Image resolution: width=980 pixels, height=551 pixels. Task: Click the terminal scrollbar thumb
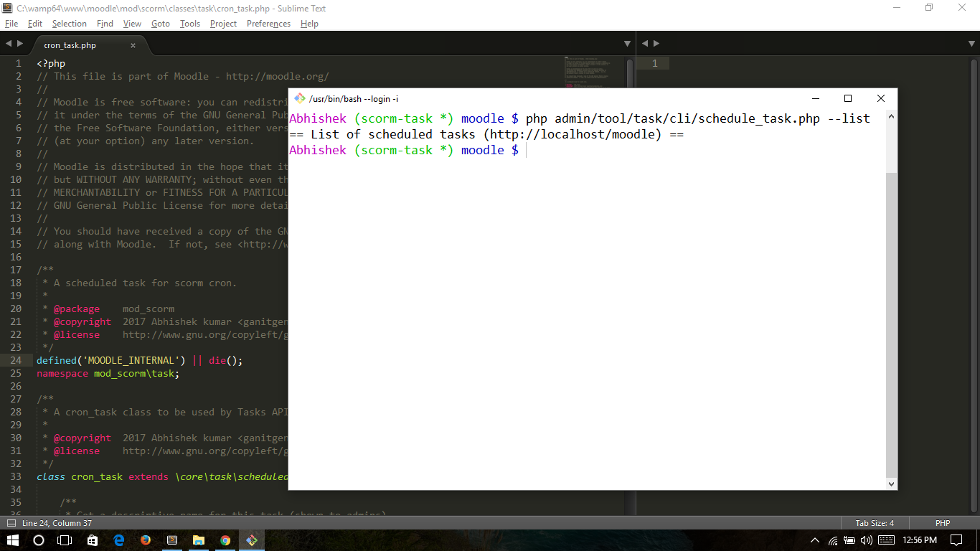click(x=891, y=325)
